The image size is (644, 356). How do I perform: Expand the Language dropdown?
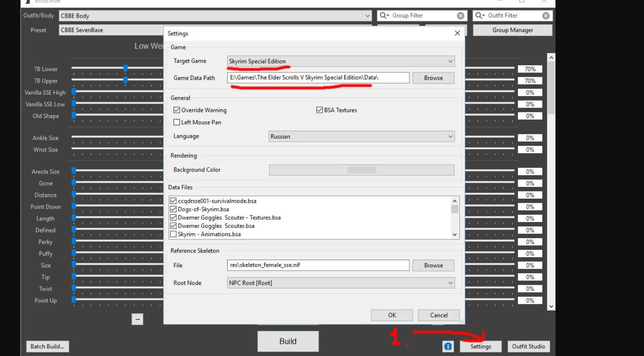coord(361,136)
